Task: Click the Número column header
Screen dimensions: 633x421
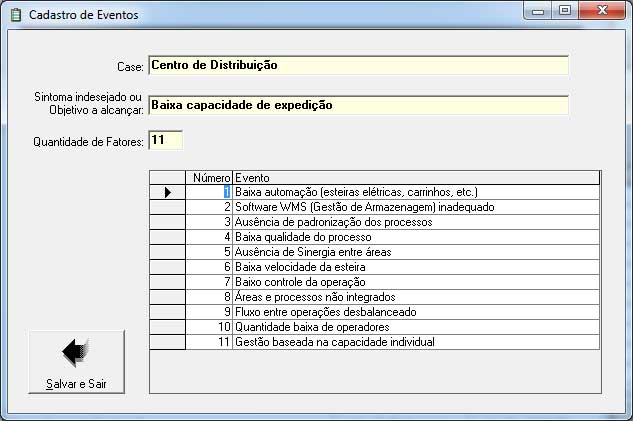Action: (209, 177)
